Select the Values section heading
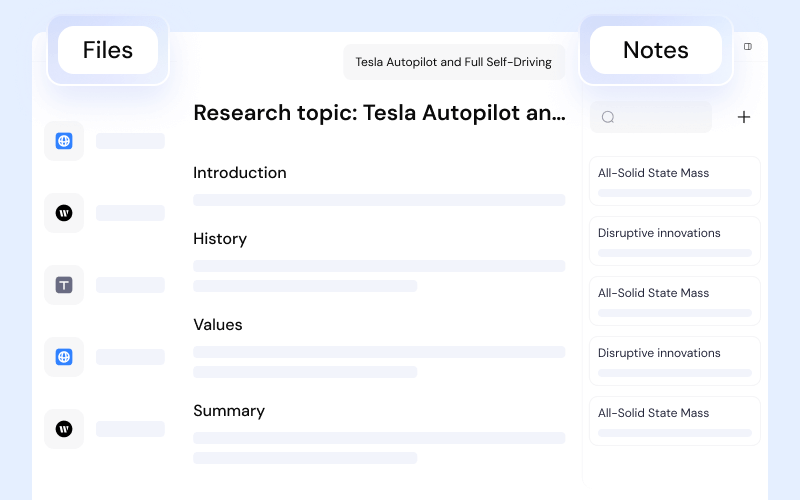The width and height of the screenshot is (800, 500). point(218,324)
